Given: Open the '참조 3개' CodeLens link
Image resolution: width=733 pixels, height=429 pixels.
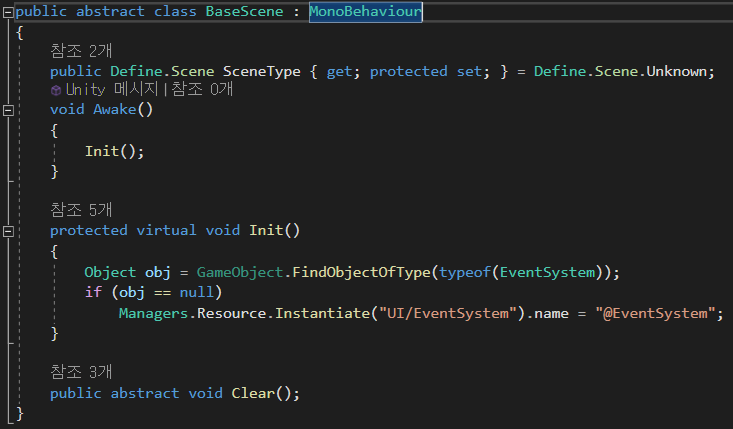Looking at the screenshot, I should 81,372.
